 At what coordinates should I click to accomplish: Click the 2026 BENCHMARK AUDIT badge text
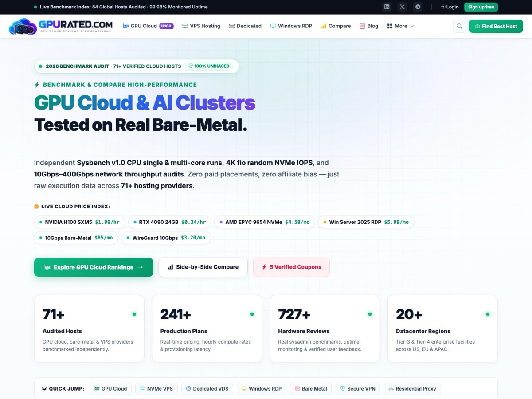click(77, 66)
